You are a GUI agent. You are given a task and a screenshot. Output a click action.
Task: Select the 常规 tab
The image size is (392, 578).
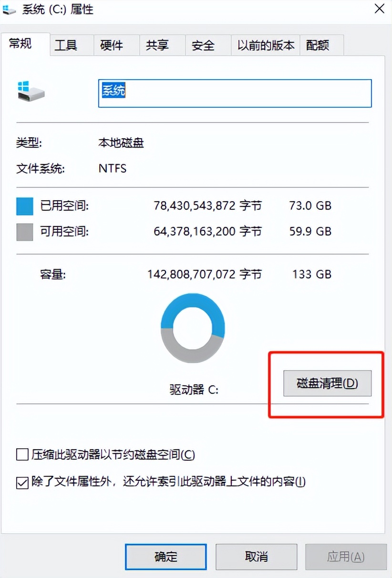point(21,44)
